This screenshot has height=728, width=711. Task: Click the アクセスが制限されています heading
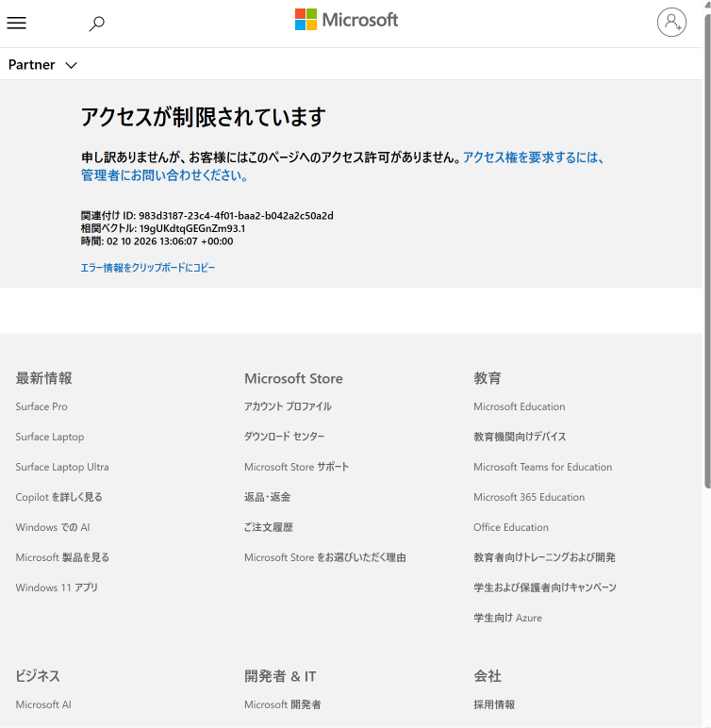(x=203, y=117)
